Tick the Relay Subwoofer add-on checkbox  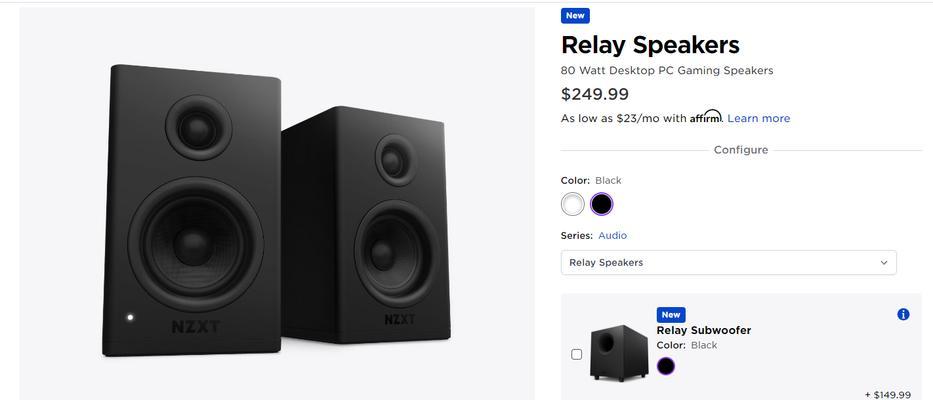click(x=576, y=354)
